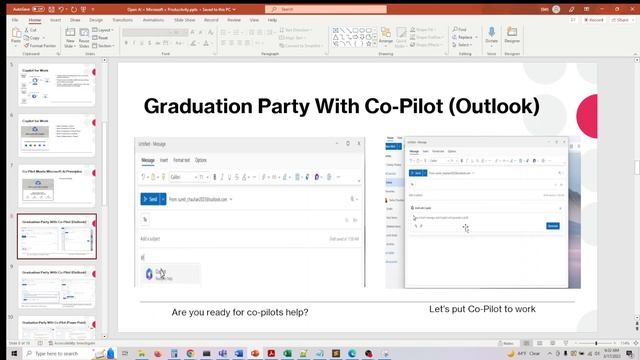Open the Section dropdown
Screen dimensions: 640x360
pos(103,46)
